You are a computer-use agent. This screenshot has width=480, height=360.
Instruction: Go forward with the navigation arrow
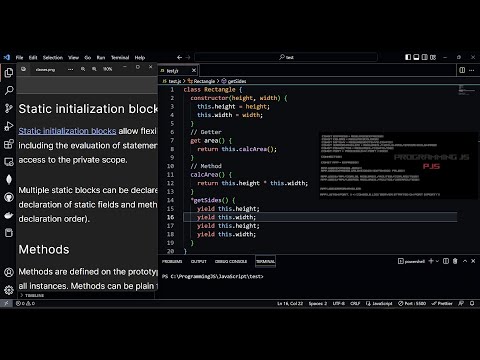pos(188,57)
